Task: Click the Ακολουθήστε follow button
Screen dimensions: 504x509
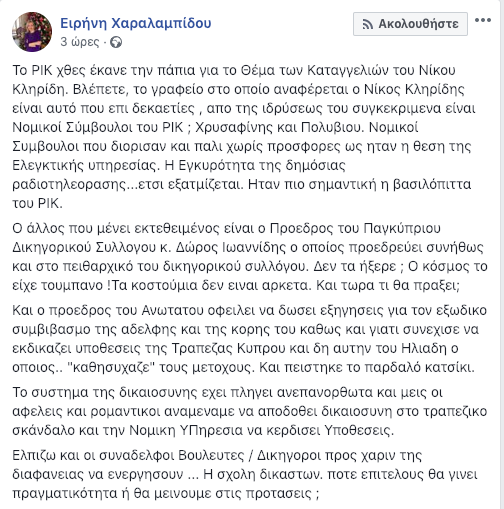Action: click(410, 24)
